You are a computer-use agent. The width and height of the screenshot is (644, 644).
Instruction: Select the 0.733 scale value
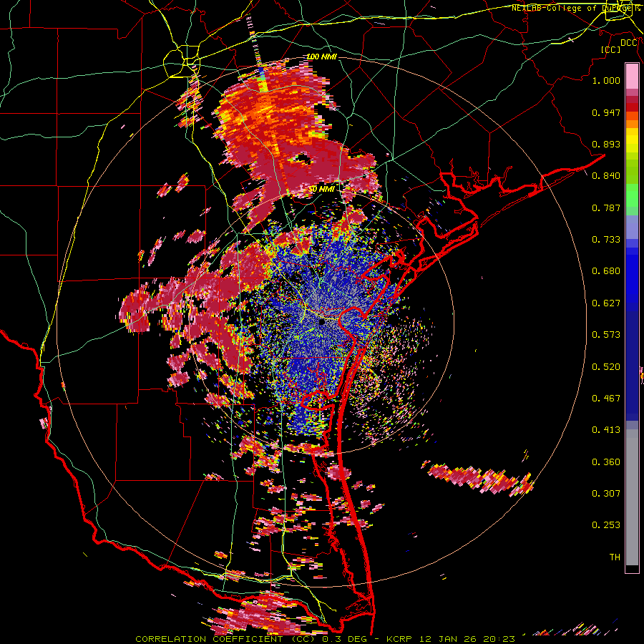[606, 240]
